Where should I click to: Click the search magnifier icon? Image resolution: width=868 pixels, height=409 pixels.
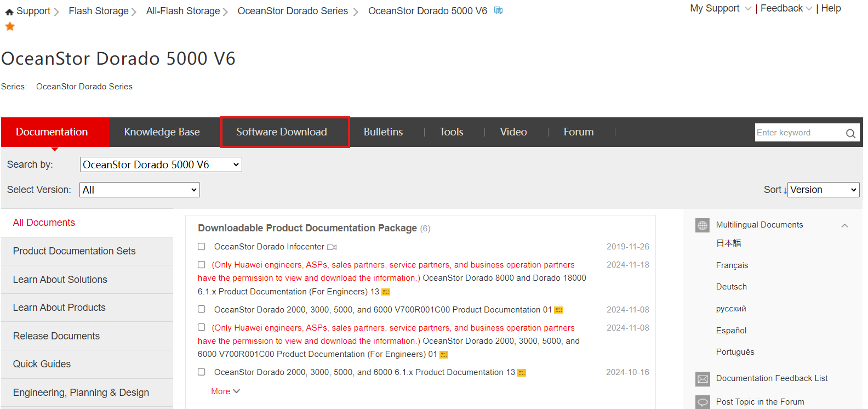(x=850, y=133)
